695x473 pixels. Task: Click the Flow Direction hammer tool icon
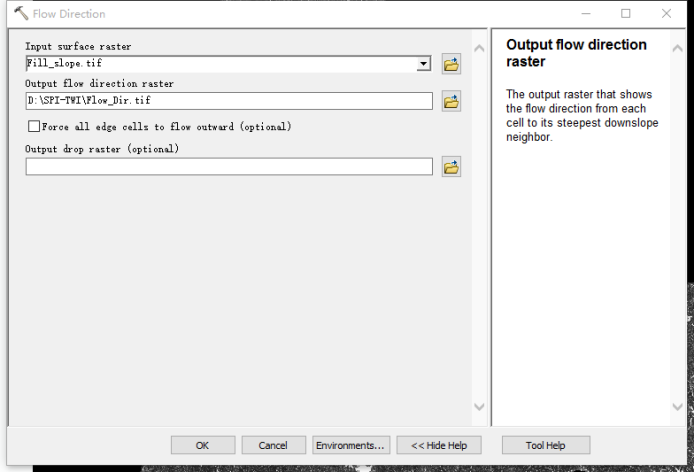(21, 13)
